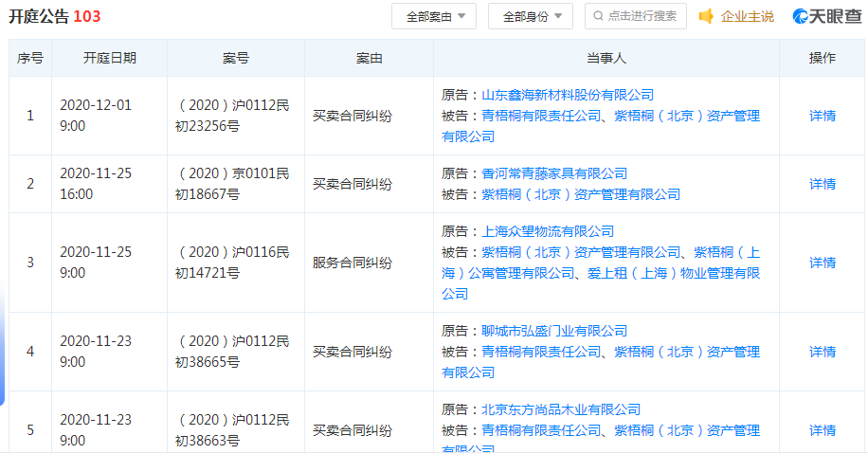Click the 天眼查 logo
868x454 pixels.
[x=827, y=17]
